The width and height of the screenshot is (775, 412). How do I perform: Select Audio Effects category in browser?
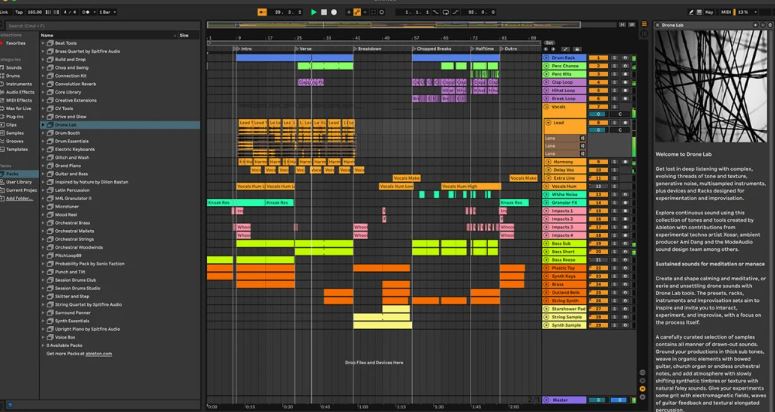(x=20, y=92)
